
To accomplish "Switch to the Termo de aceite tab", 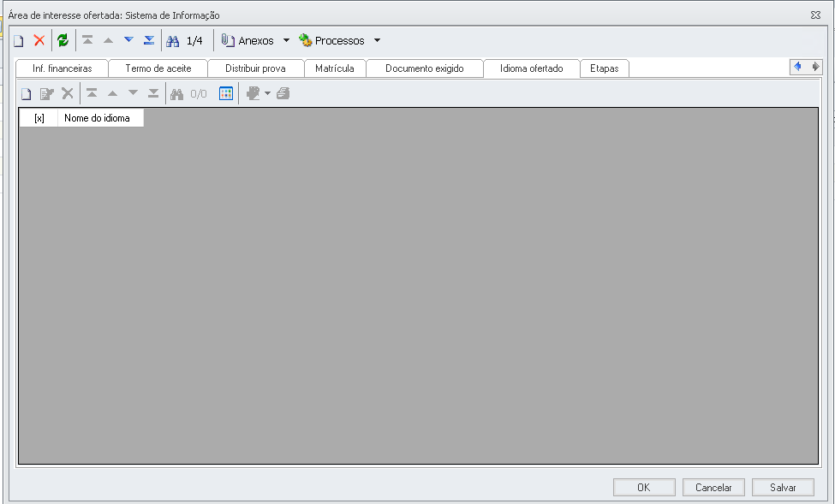I will pyautogui.click(x=158, y=68).
